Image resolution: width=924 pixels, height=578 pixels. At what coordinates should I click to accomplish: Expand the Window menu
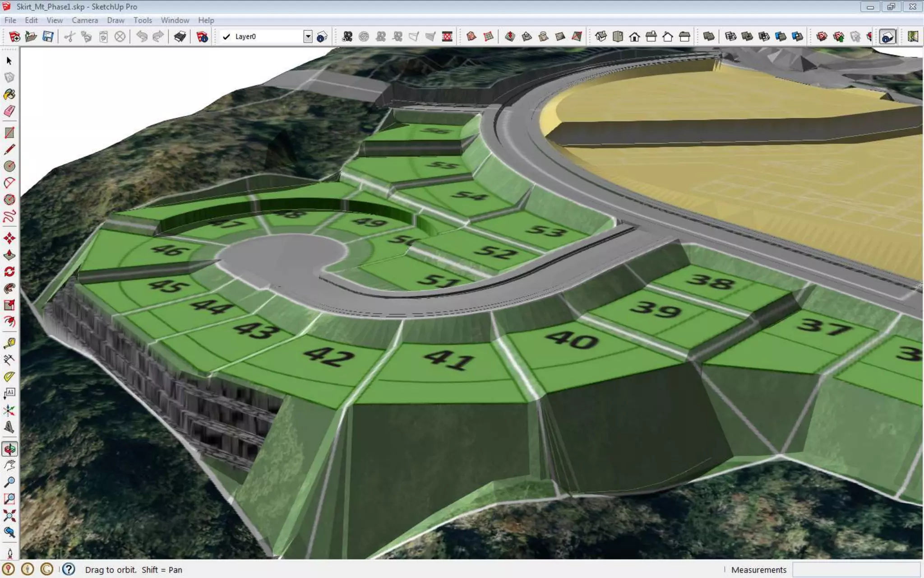175,20
